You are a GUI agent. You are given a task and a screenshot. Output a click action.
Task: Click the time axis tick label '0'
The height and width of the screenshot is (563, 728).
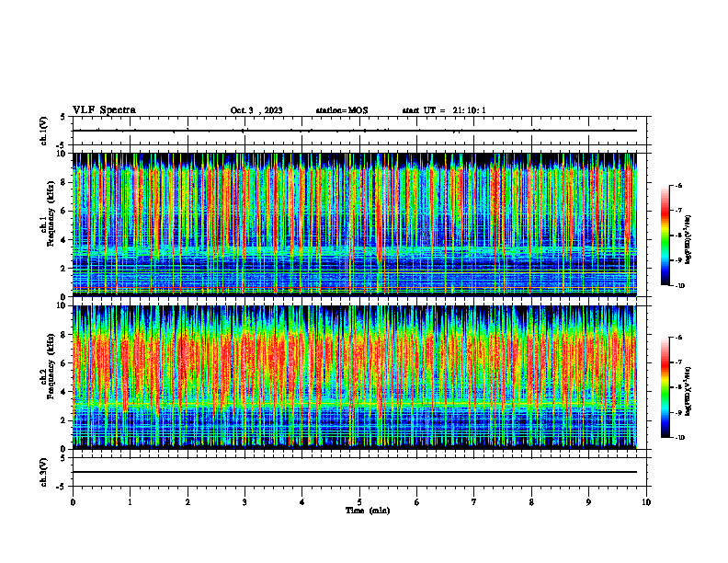click(73, 502)
